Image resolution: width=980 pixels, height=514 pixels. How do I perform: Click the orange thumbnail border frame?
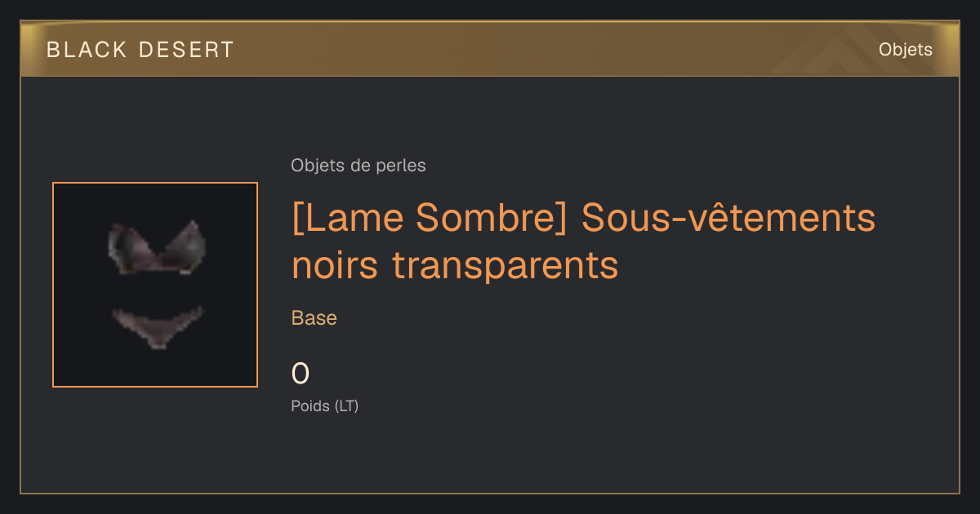tap(155, 183)
